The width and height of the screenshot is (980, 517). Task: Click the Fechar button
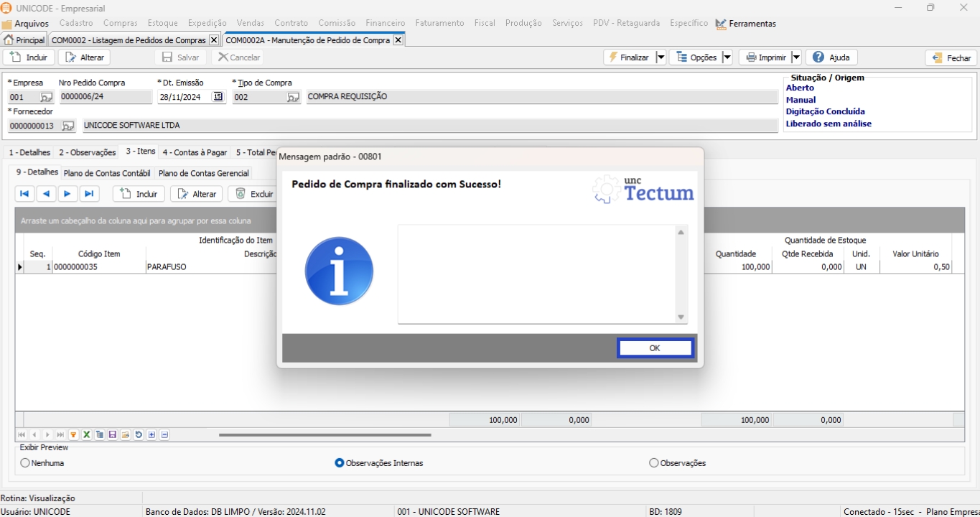coord(951,58)
